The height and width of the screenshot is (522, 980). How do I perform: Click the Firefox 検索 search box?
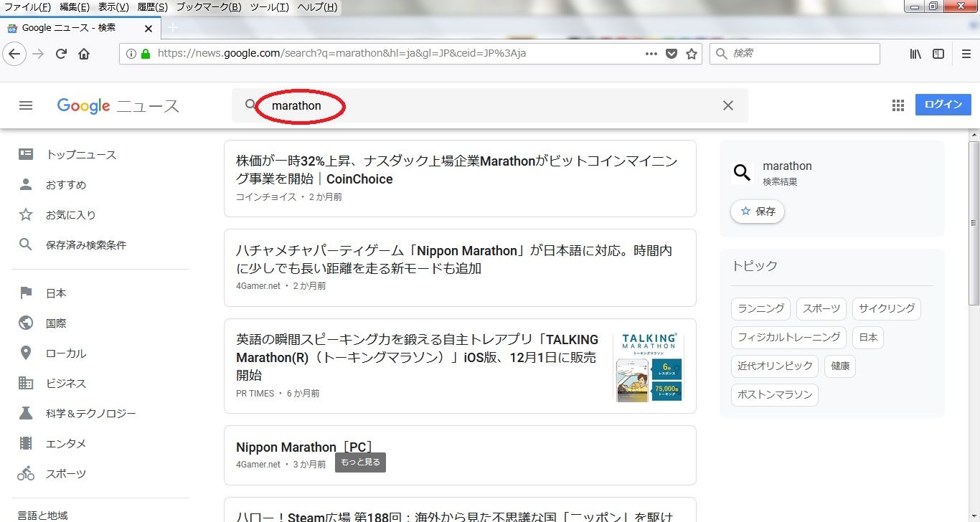[795, 54]
